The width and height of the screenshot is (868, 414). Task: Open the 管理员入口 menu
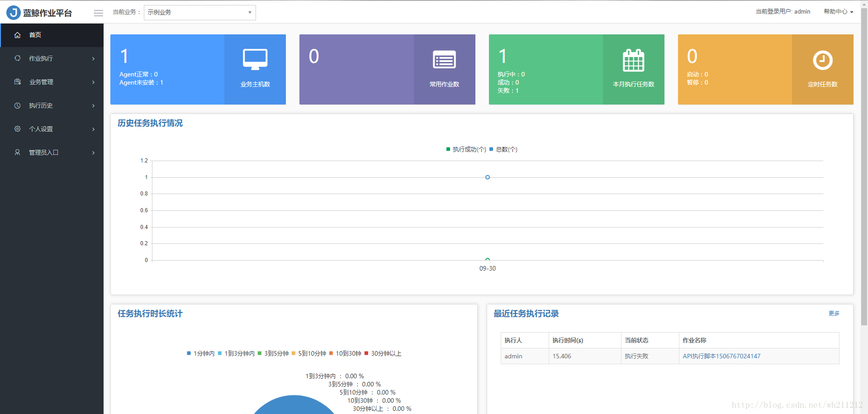click(52, 152)
